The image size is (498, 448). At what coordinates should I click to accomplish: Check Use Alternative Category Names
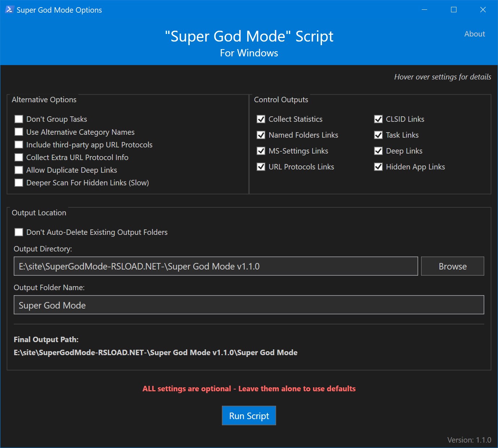tap(19, 132)
